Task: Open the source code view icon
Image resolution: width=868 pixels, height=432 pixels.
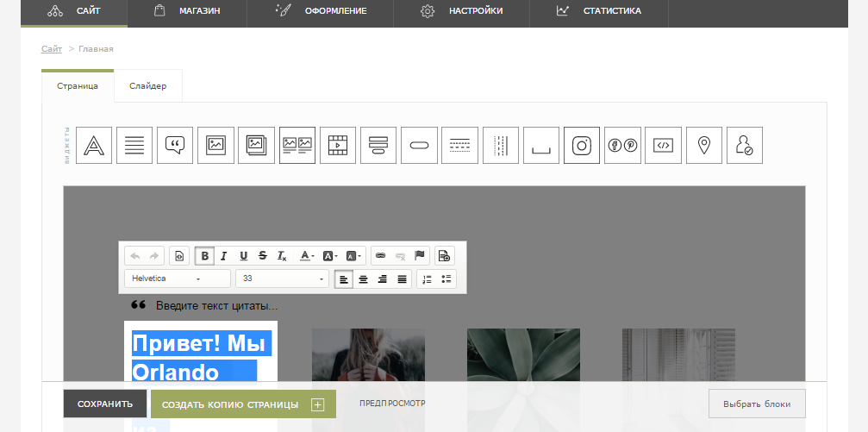Action: point(178,256)
